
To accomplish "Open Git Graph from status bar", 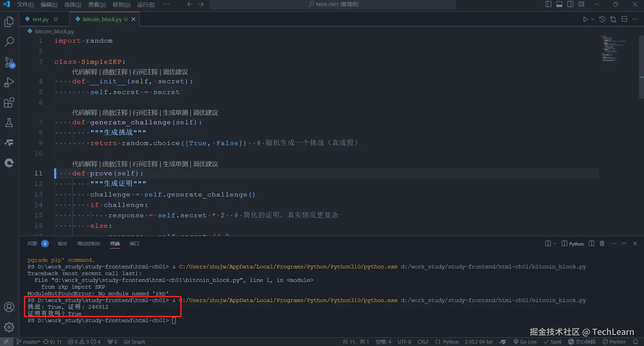I will tap(134, 342).
